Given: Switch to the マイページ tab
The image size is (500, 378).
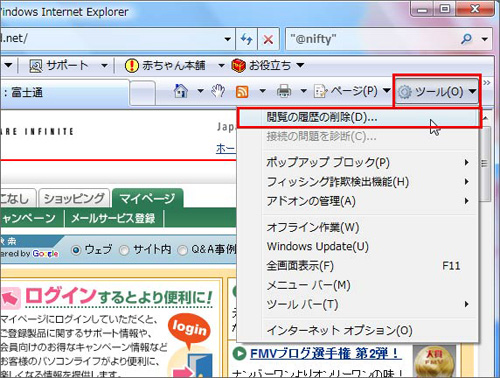Looking at the screenshot, I should click(147, 199).
